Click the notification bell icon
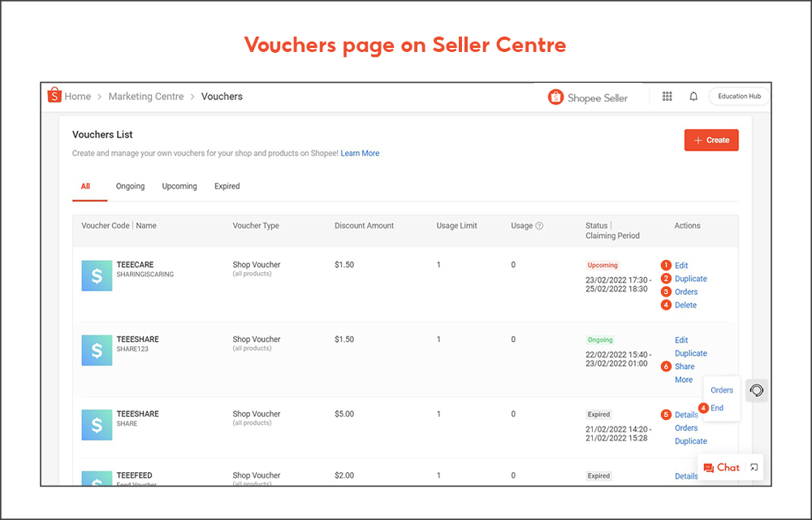Screen dimensions: 812x520 click(x=693, y=96)
